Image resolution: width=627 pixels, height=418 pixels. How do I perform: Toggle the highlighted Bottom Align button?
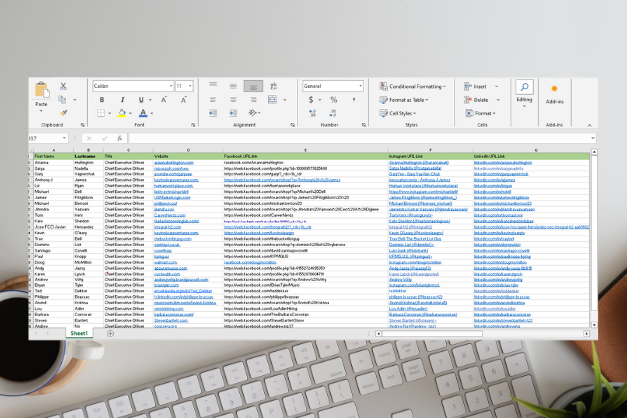click(253, 86)
